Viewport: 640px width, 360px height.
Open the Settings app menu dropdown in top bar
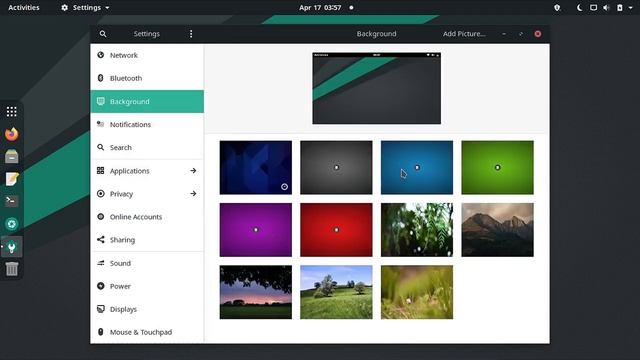(x=85, y=7)
